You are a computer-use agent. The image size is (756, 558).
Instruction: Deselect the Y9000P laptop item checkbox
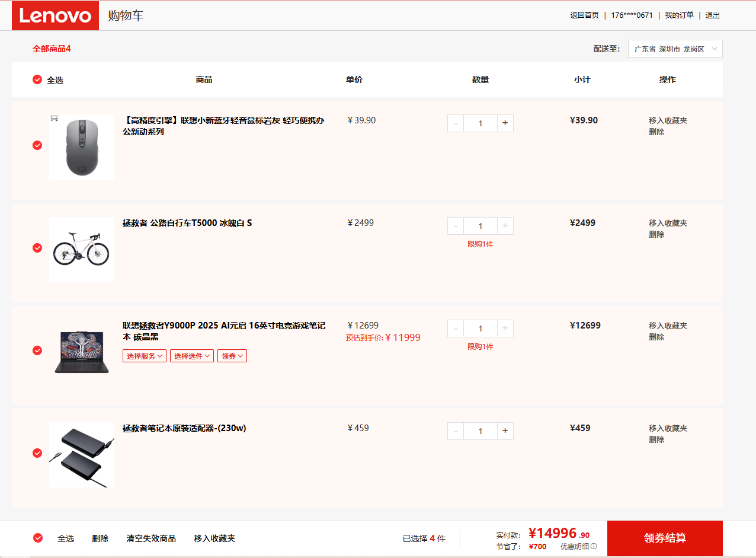[37, 350]
